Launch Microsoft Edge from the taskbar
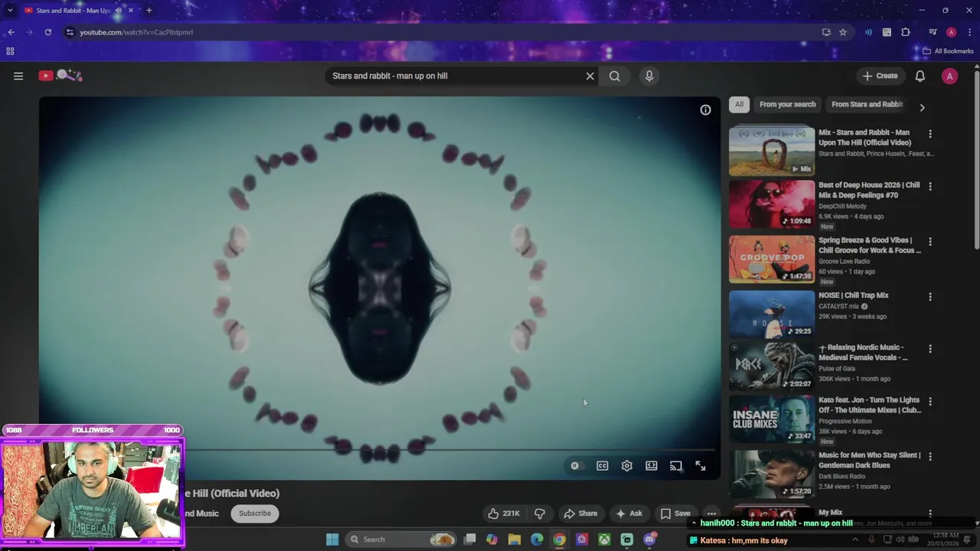 point(537,540)
